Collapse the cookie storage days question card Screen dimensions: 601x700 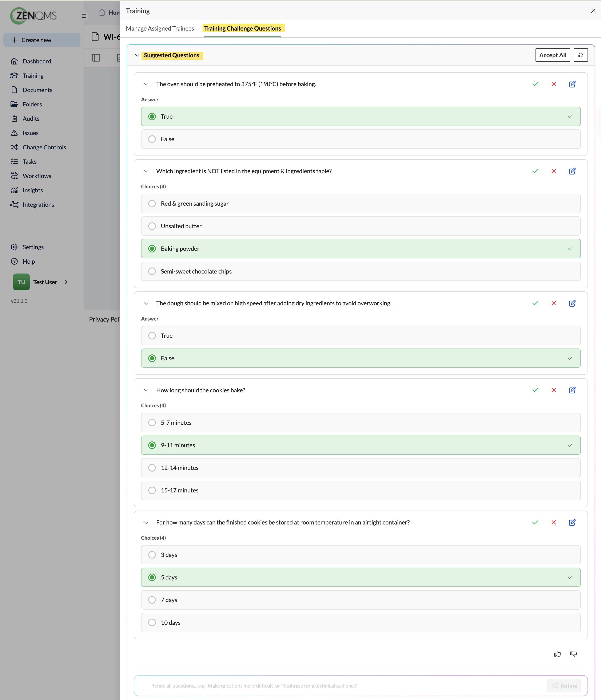point(146,522)
